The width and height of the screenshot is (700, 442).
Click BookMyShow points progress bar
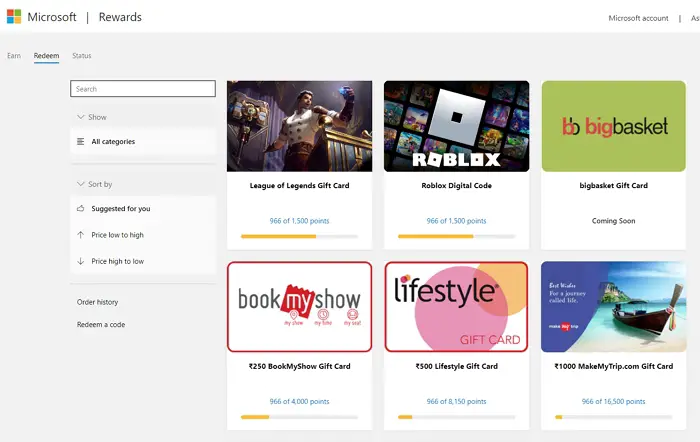coord(300,417)
